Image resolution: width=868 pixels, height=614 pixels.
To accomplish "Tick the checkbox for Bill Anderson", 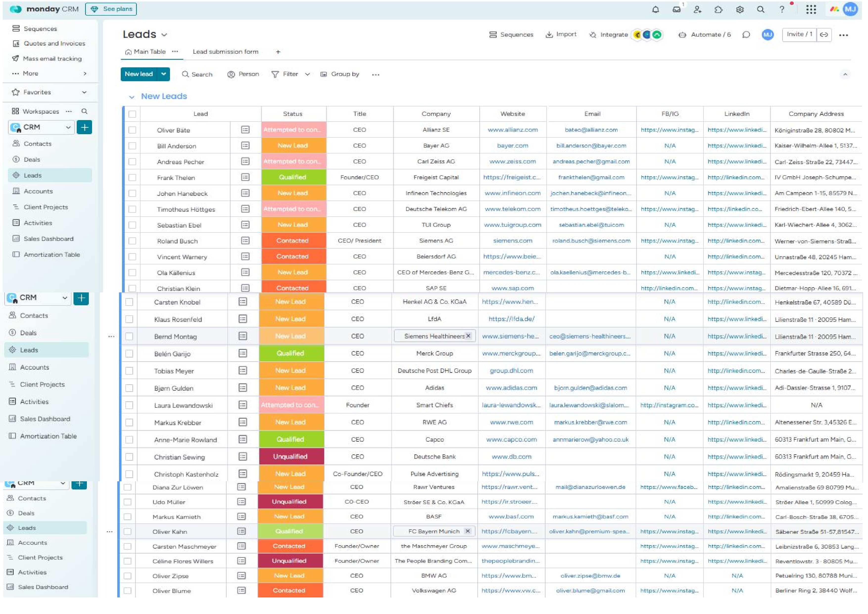I will click(x=132, y=146).
